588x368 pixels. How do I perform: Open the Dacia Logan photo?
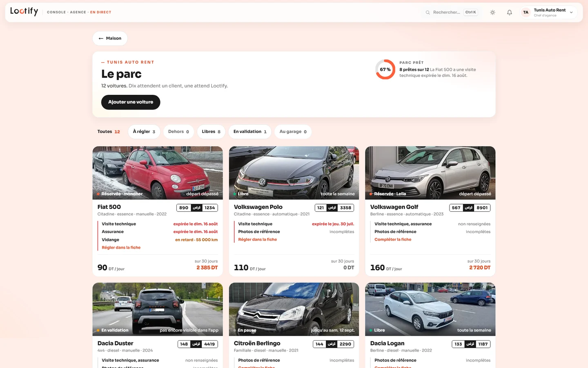(x=430, y=309)
